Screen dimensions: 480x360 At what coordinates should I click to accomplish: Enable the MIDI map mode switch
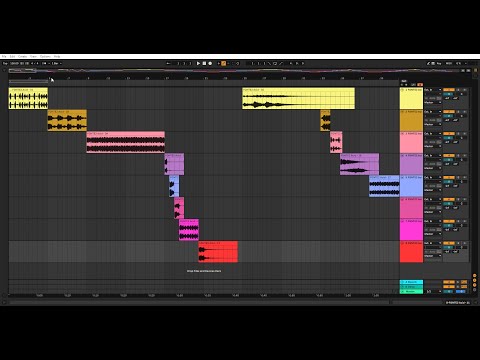click(x=449, y=63)
